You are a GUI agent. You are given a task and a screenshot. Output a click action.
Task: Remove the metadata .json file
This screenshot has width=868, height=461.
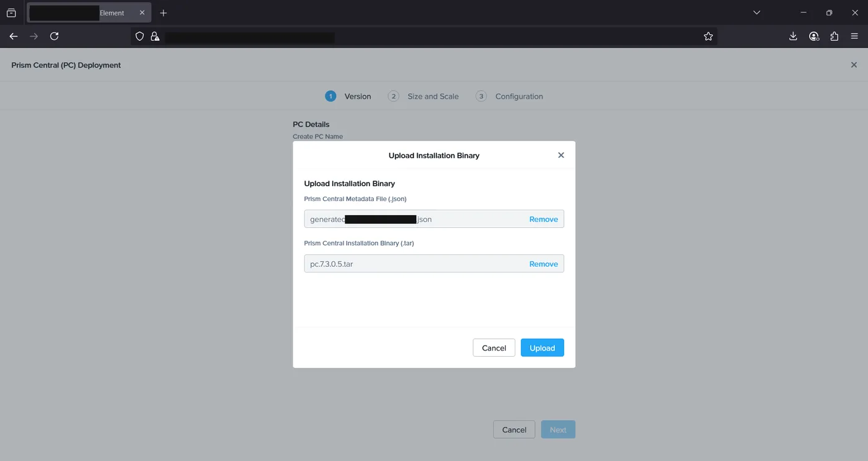pyautogui.click(x=544, y=219)
